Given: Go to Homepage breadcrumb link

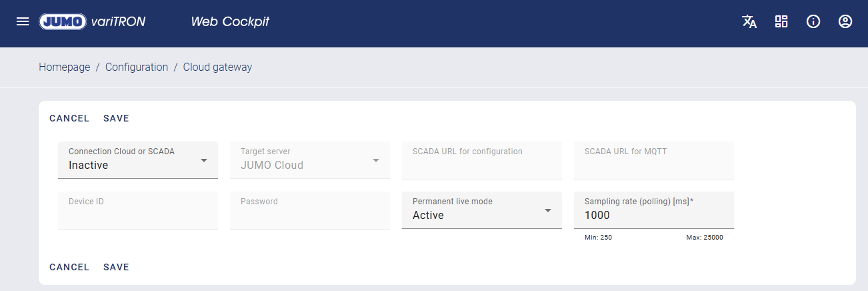Looking at the screenshot, I should point(65,67).
